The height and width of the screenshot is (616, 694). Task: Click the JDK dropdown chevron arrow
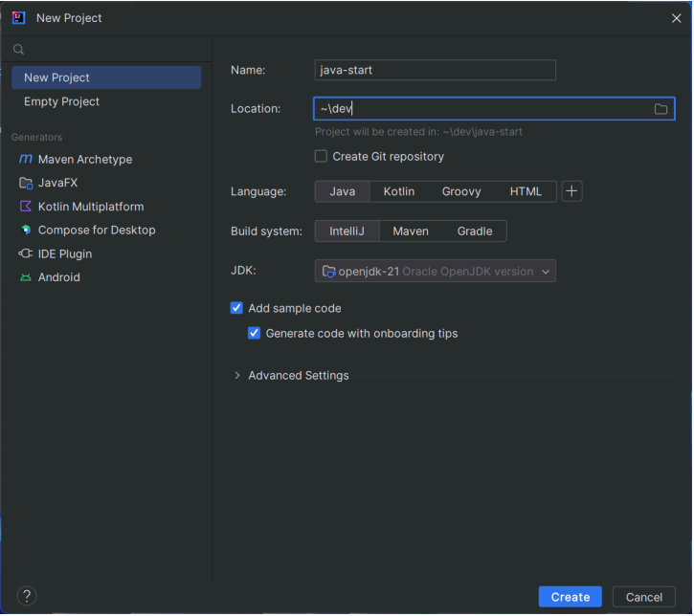(x=546, y=272)
